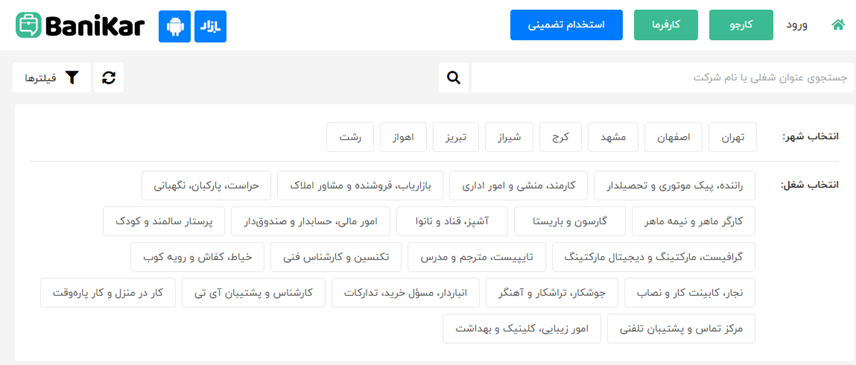
Task: Select city اصفهان
Action: coord(674,137)
